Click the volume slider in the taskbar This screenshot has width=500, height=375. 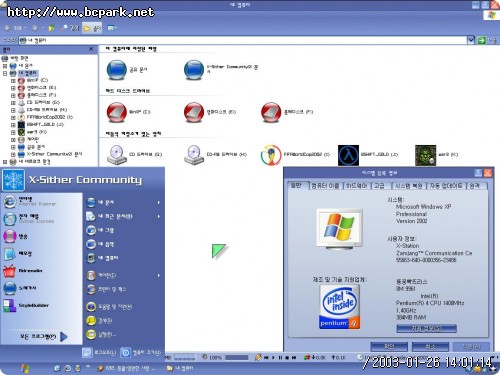point(237,358)
